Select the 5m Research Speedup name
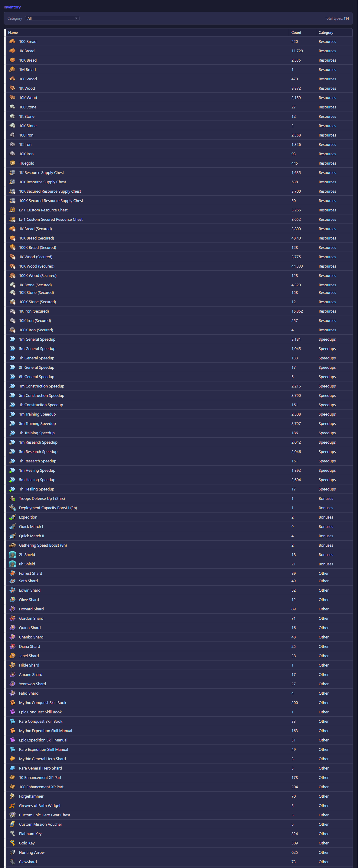The width and height of the screenshot is (358, 868). [38, 452]
